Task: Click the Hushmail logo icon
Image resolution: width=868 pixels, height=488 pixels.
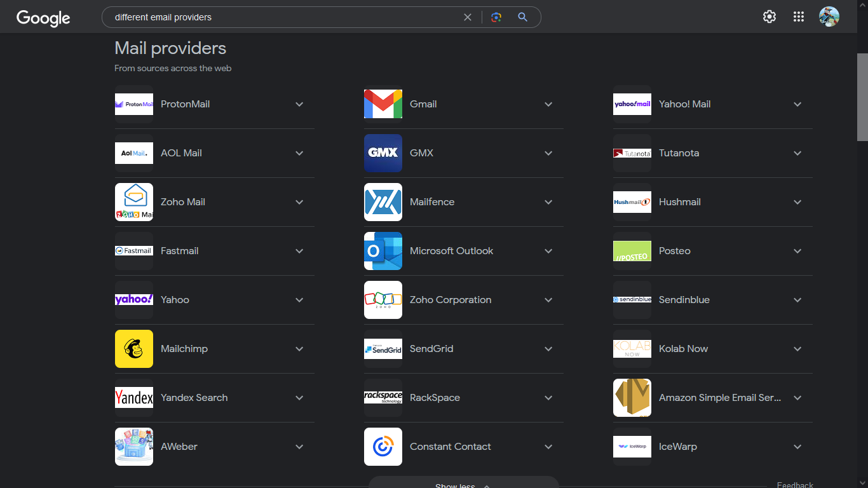Action: pyautogui.click(x=632, y=202)
